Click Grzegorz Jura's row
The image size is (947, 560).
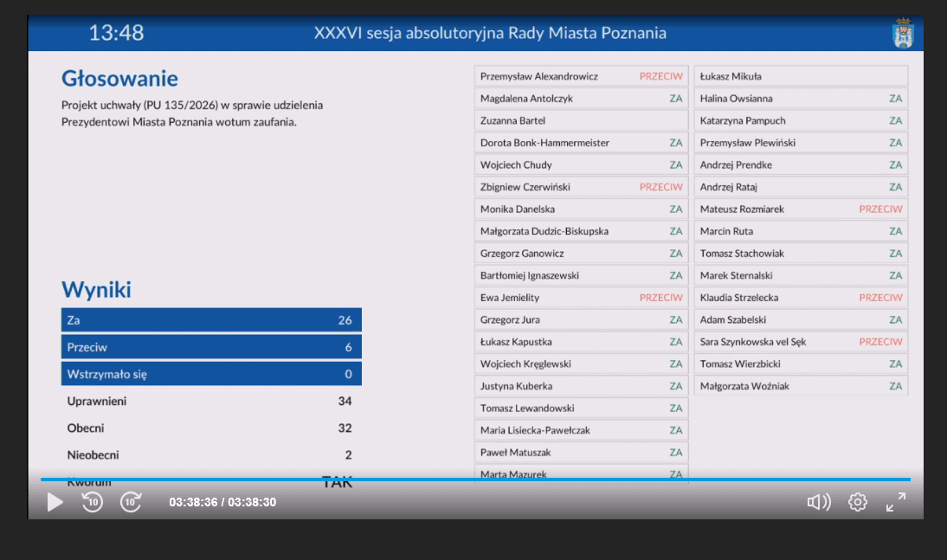581,319
